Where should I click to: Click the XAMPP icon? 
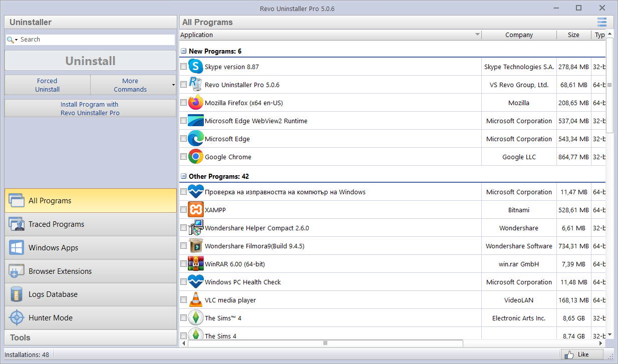click(195, 210)
